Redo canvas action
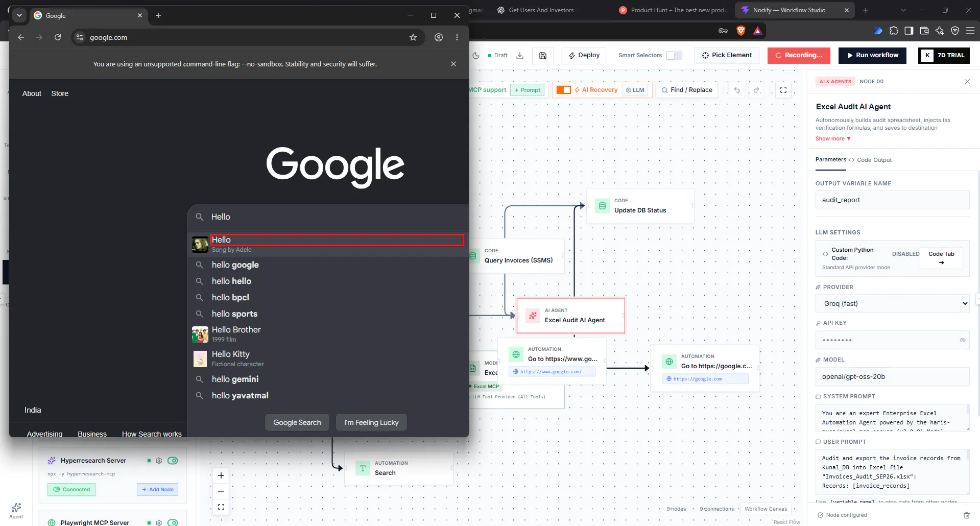Viewport: 980px width, 526px height. click(756, 90)
